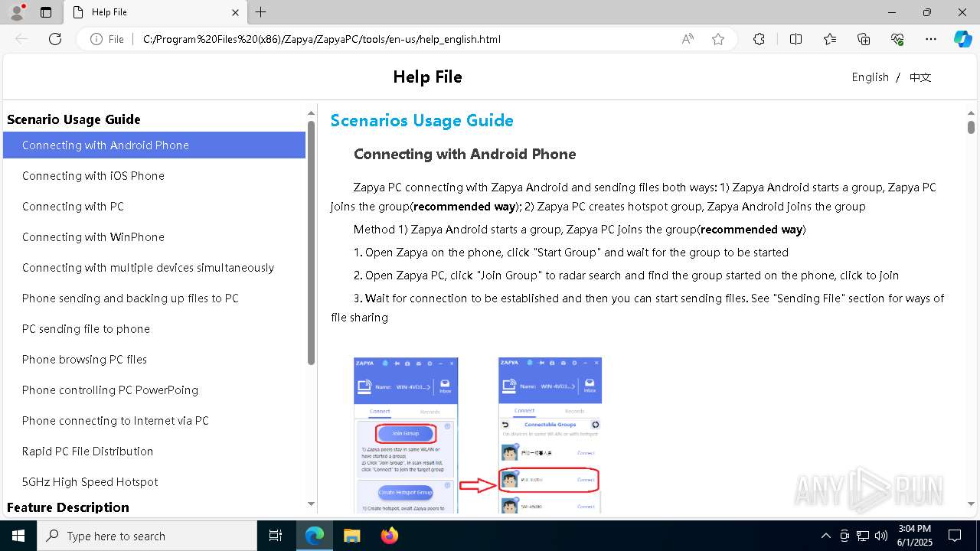Open Phone connecting to Internet via PC
The height and width of the screenshot is (551, 980).
tap(154, 421)
